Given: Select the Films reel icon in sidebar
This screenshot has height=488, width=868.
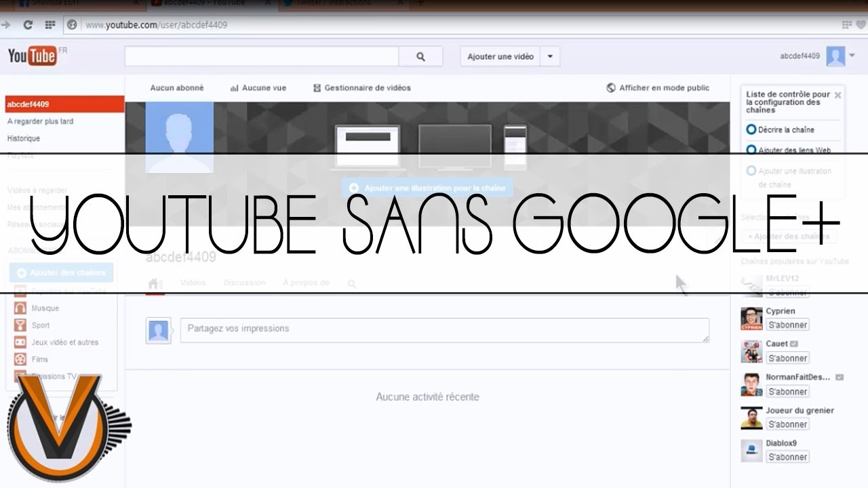Looking at the screenshot, I should click(x=20, y=359).
